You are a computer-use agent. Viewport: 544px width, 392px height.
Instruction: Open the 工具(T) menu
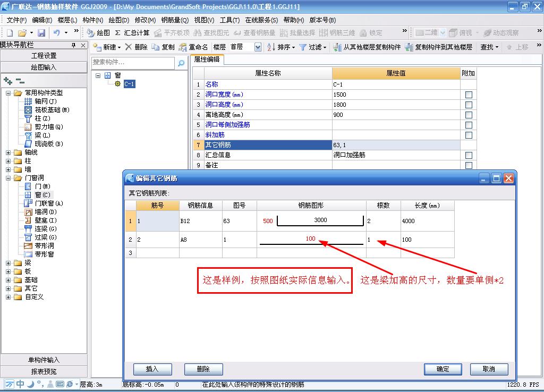point(229,20)
